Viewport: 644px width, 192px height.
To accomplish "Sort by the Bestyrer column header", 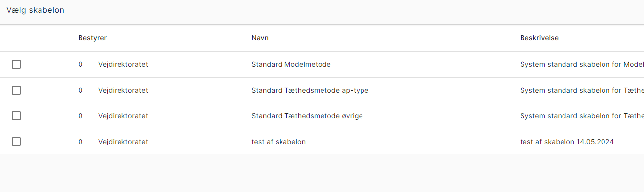I will (x=92, y=38).
